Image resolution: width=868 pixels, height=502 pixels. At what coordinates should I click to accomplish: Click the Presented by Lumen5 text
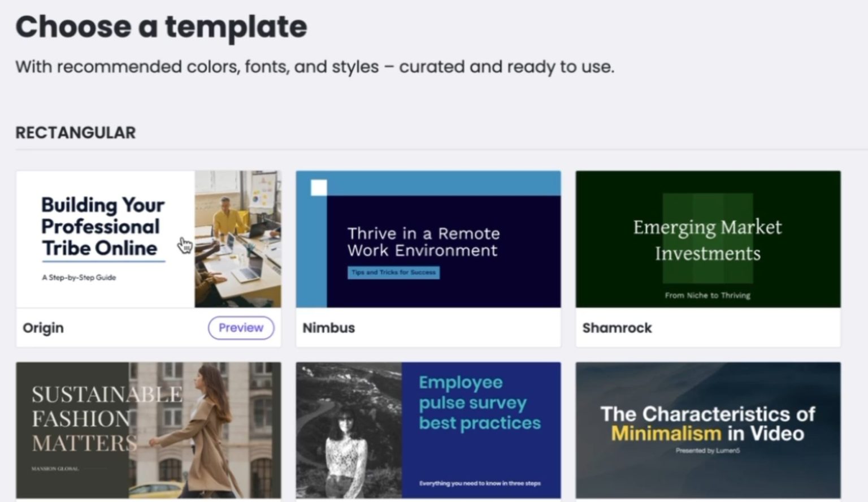coord(708,451)
